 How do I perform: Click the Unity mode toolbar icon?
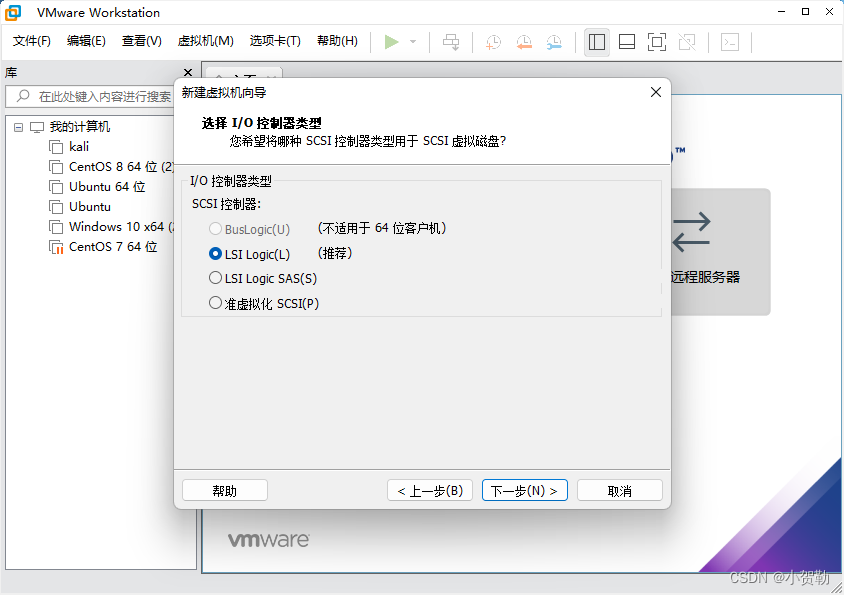687,42
